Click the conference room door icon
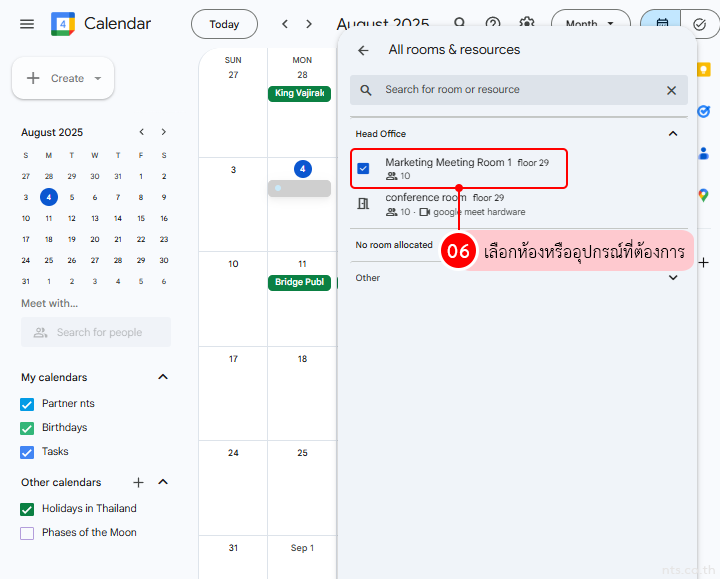This screenshot has height=579, width=720. tap(363, 203)
